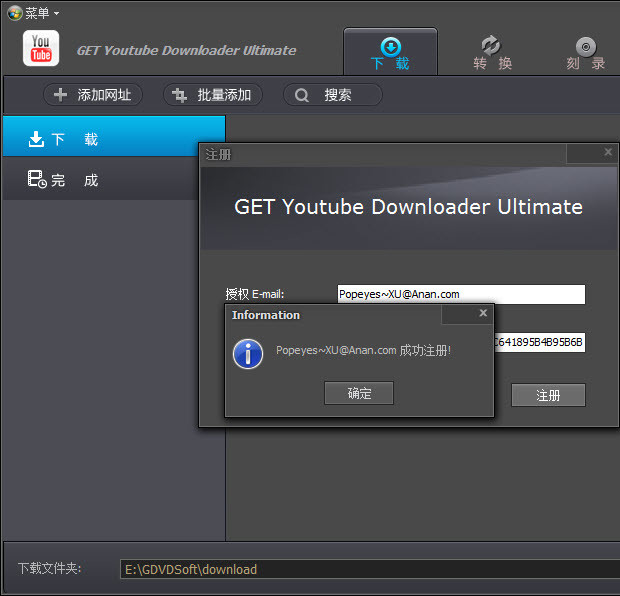Click the burn disc icon
The image size is (620, 596).
click(x=586, y=47)
